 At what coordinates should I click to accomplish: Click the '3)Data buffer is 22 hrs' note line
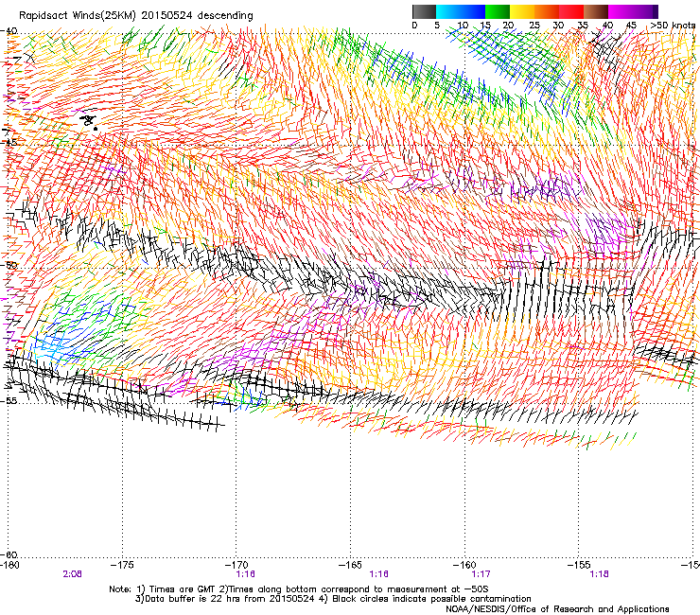(x=333, y=599)
